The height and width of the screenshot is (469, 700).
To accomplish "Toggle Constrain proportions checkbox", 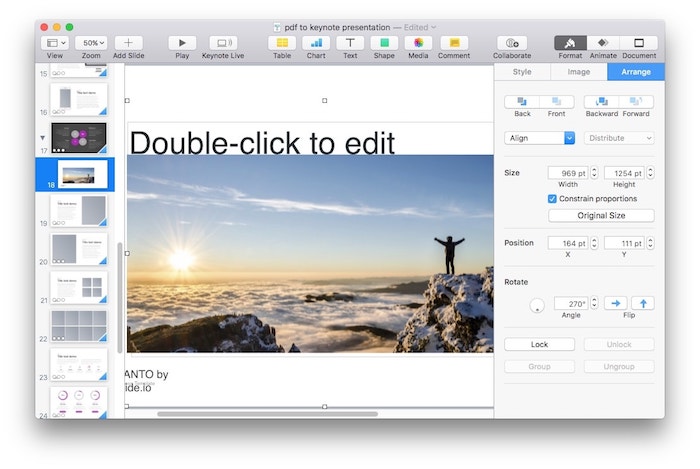I will [x=553, y=199].
